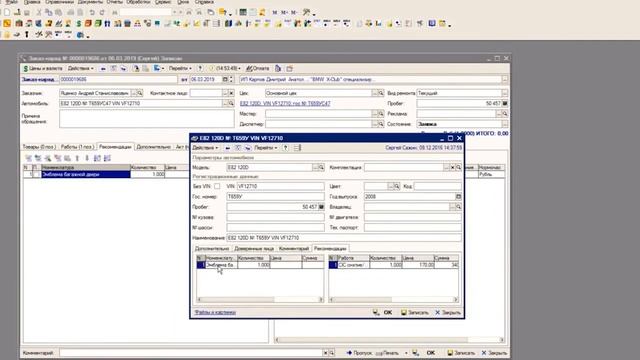This screenshot has height=360, width=640.
Task: Open the Действия dropdown in the car card dialog
Action: click(205, 148)
